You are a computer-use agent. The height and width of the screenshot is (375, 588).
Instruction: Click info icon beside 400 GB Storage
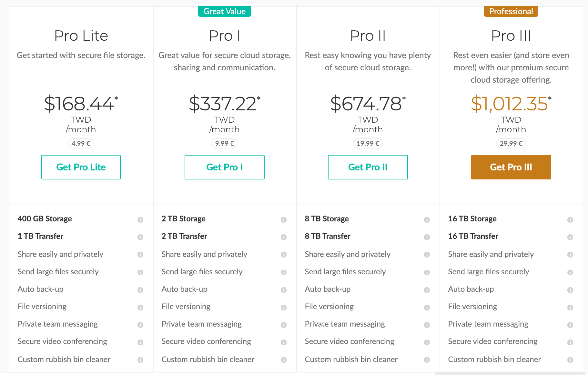point(140,220)
